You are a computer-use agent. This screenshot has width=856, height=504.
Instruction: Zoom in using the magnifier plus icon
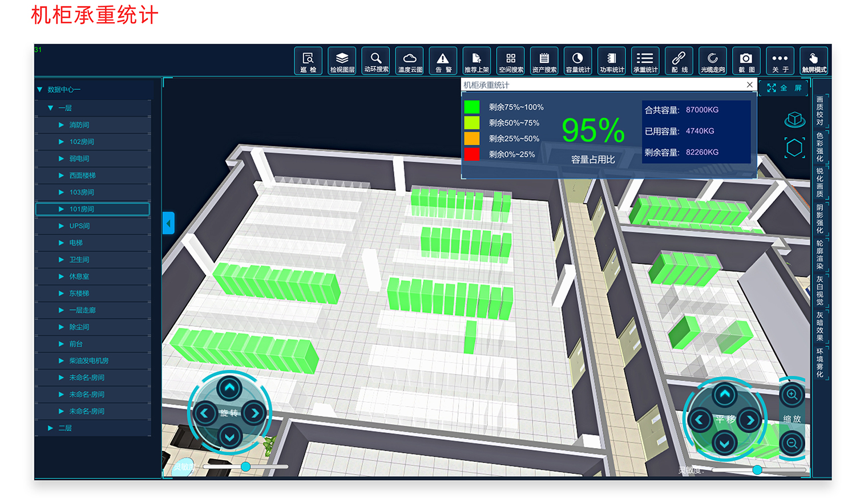(792, 395)
